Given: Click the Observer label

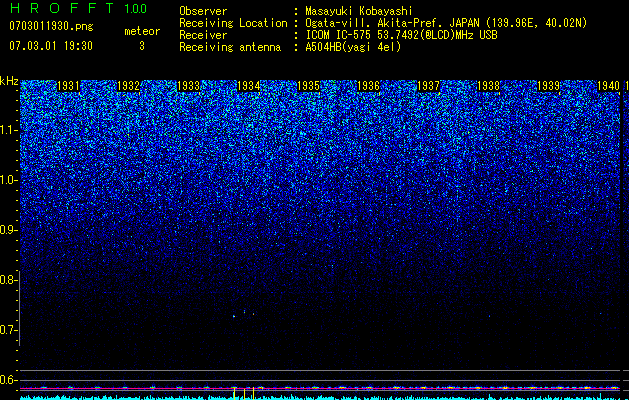Looking at the screenshot, I should (x=203, y=11).
